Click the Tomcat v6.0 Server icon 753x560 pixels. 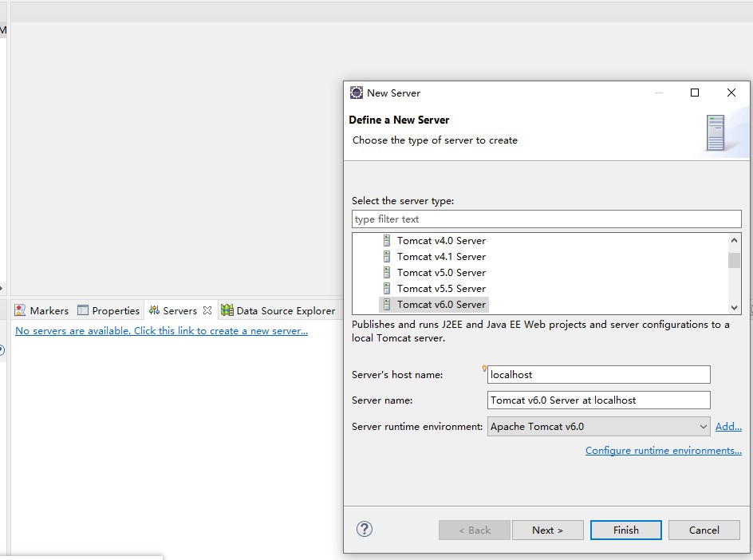pos(387,304)
